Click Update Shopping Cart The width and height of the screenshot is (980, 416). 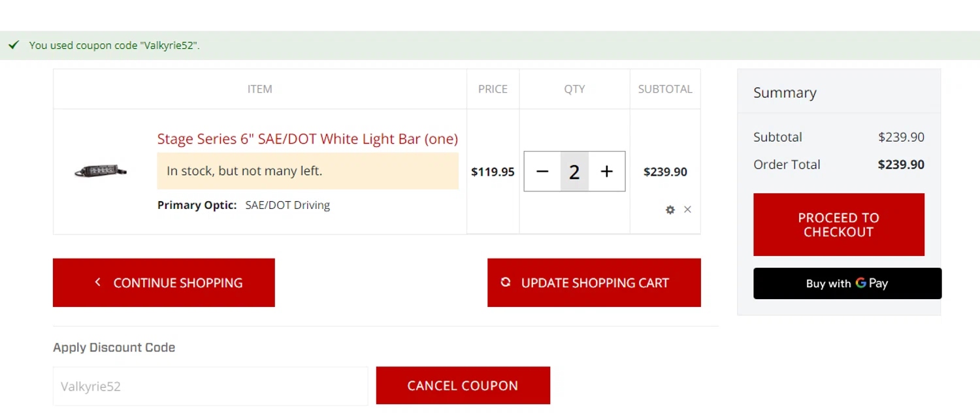594,283
